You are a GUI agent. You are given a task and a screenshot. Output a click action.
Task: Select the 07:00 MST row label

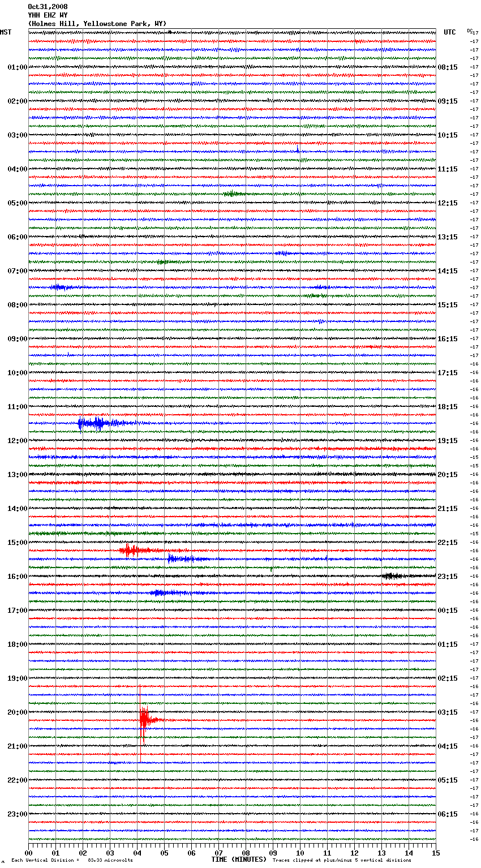(x=18, y=271)
